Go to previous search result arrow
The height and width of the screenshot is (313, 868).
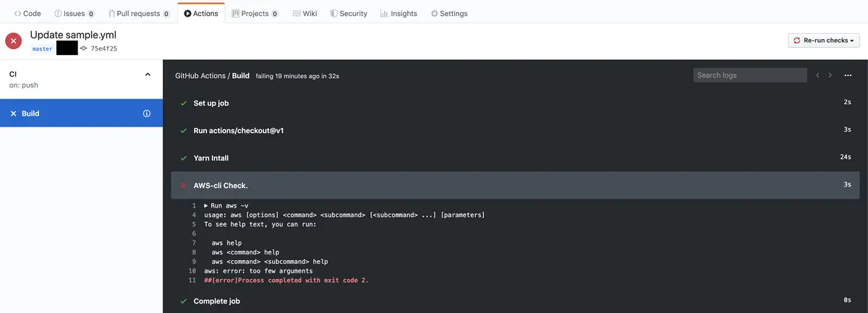point(817,75)
